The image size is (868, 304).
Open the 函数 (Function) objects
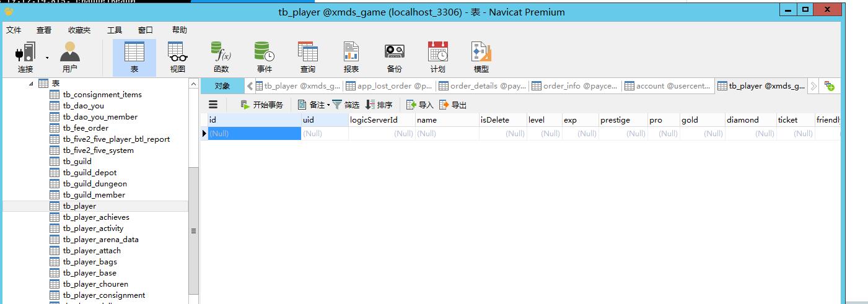coord(221,57)
